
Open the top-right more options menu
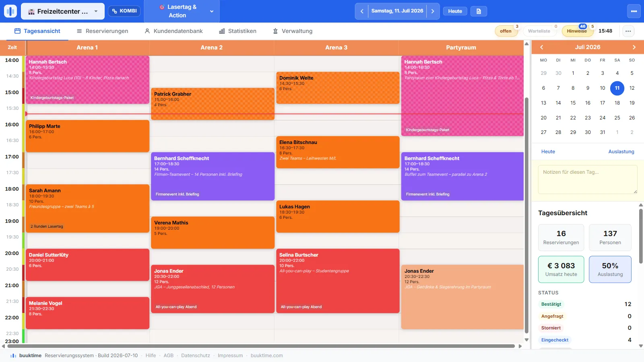tap(634, 11)
